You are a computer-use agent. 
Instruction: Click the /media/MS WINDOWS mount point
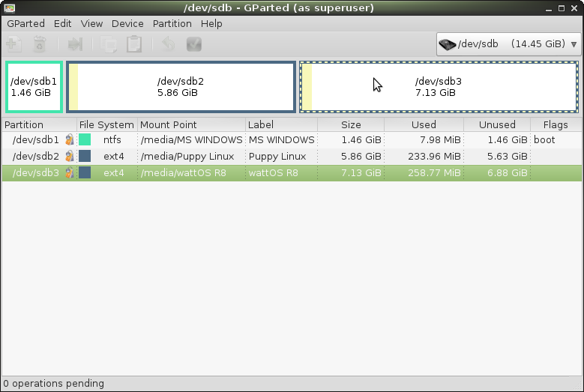click(x=191, y=140)
